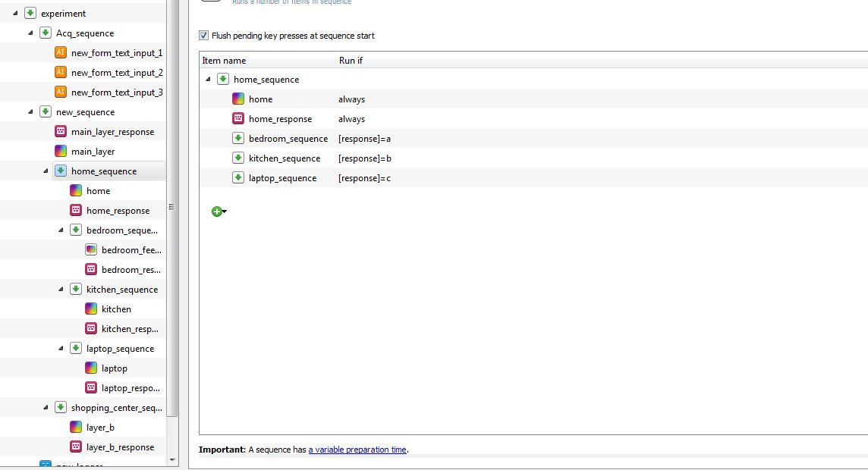
Task: Click the home_sequence icon in overview tree
Action: pyautogui.click(x=61, y=171)
